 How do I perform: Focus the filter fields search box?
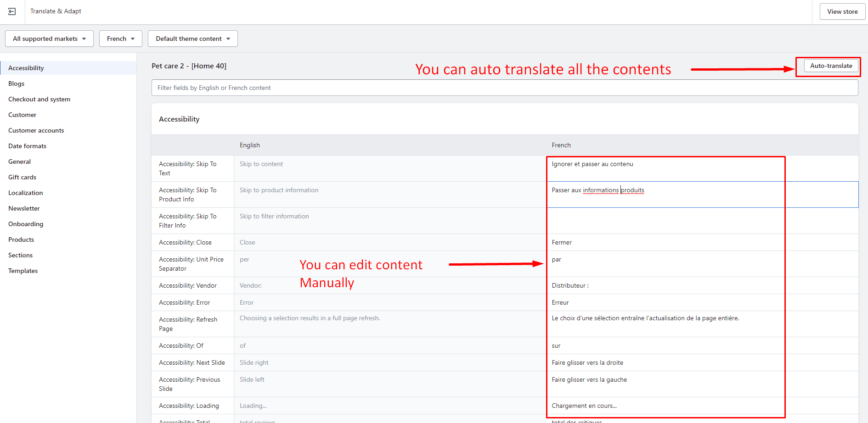click(504, 88)
